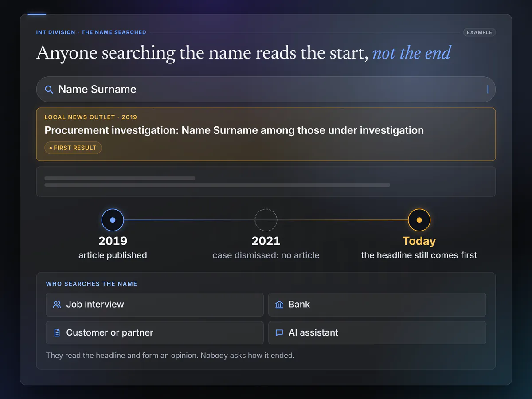Click the EXAMPLE tag

click(x=479, y=32)
